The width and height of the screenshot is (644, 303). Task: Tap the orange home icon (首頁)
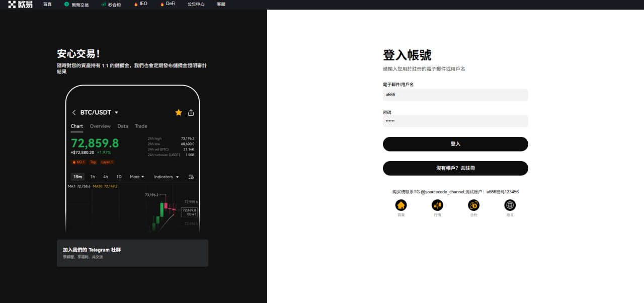[x=401, y=205]
